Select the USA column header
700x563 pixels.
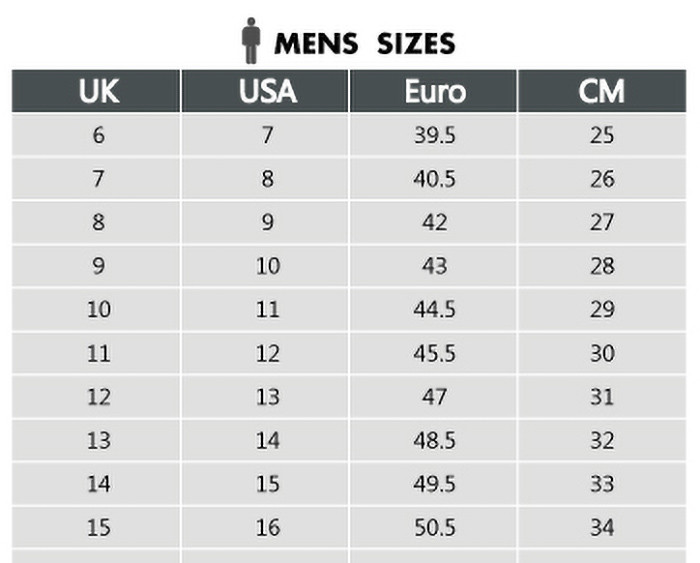tap(265, 91)
